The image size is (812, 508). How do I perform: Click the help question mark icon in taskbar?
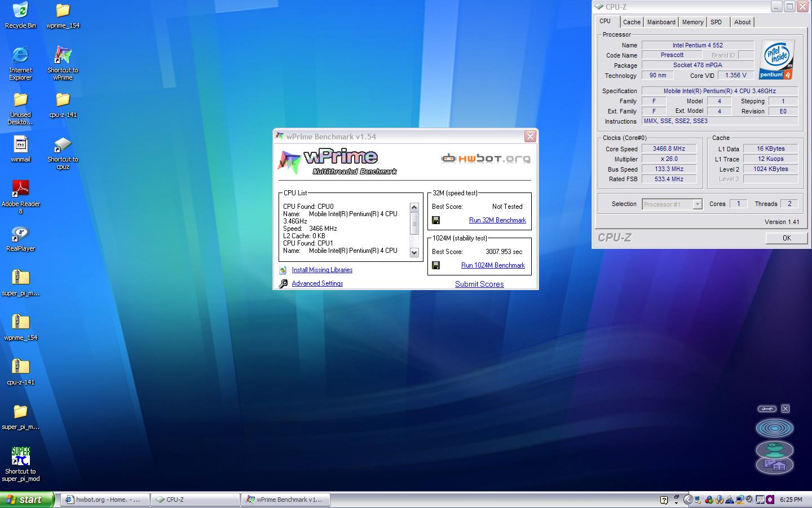tap(664, 500)
